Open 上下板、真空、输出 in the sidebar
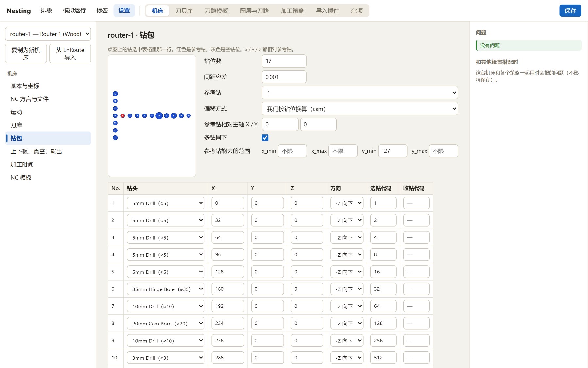The width and height of the screenshot is (588, 368). point(48,151)
